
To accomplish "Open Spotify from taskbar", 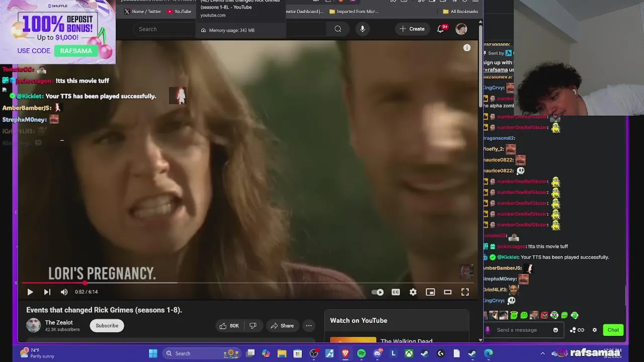I will [361, 353].
